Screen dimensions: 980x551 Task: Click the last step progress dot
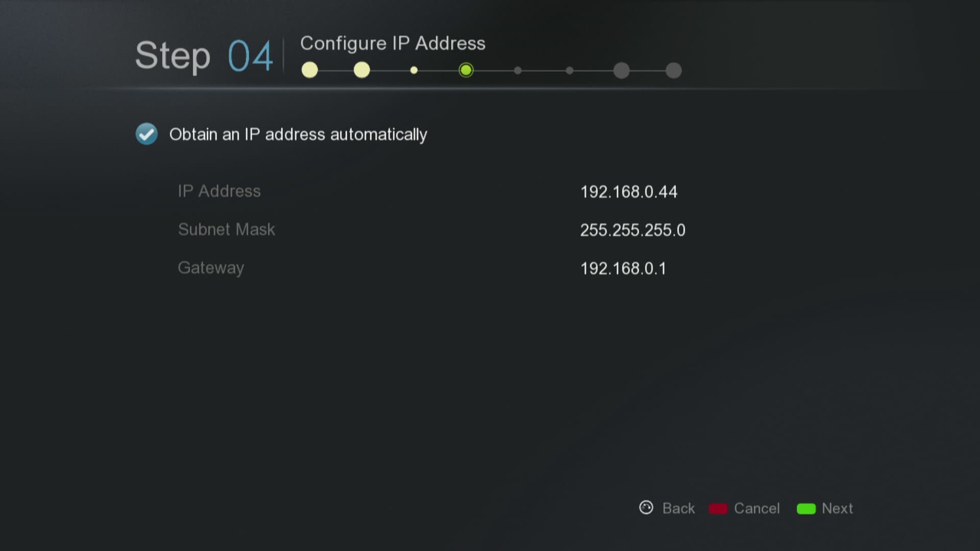point(674,70)
